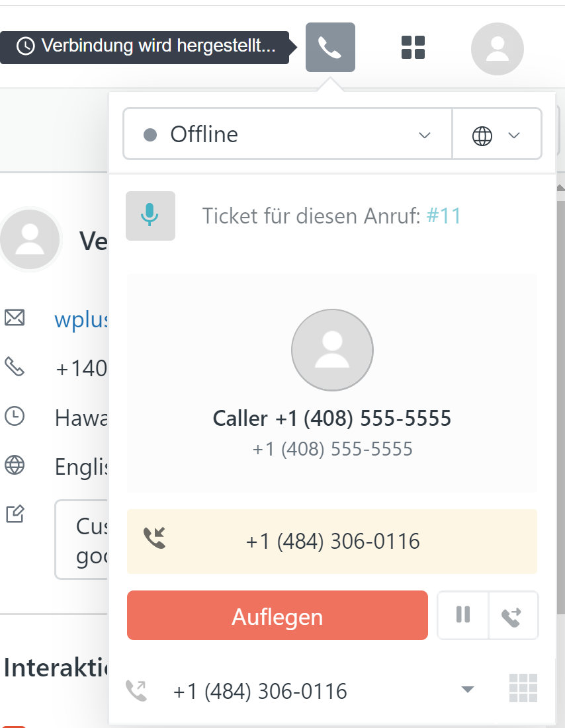Click the outbound call phone icon
Image resolution: width=565 pixels, height=728 pixels.
point(137,691)
